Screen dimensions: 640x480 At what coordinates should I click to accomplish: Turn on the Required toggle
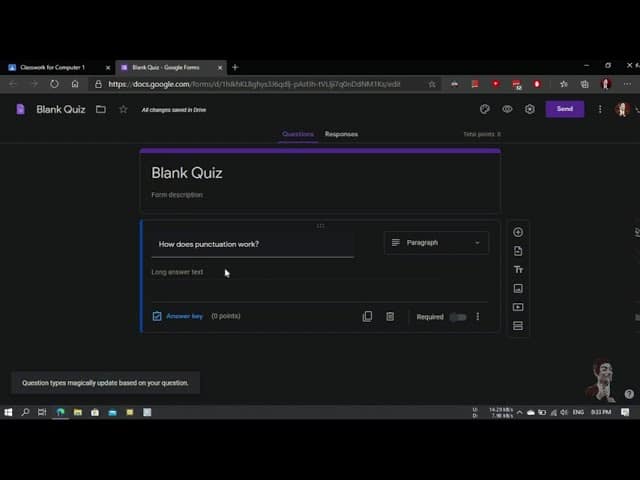point(457,317)
